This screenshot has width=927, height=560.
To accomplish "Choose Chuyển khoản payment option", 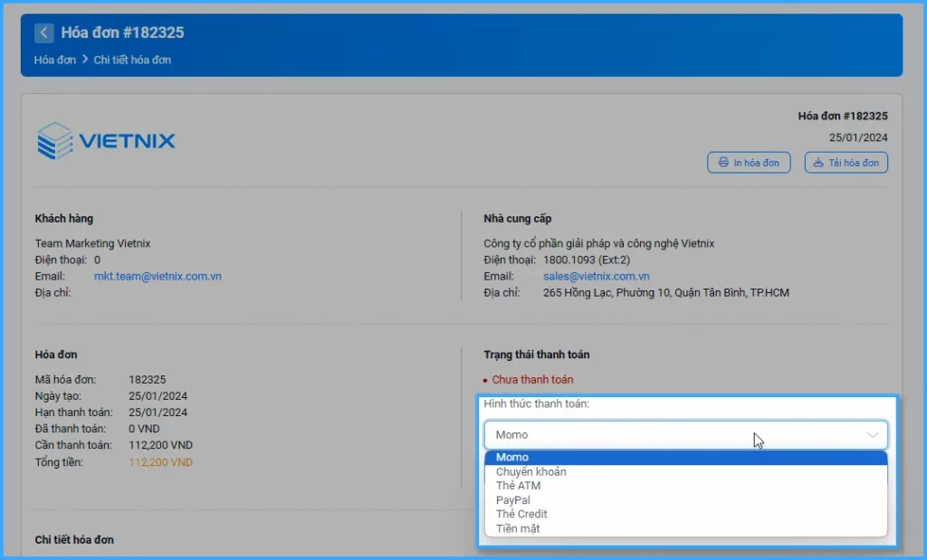I will [530, 471].
